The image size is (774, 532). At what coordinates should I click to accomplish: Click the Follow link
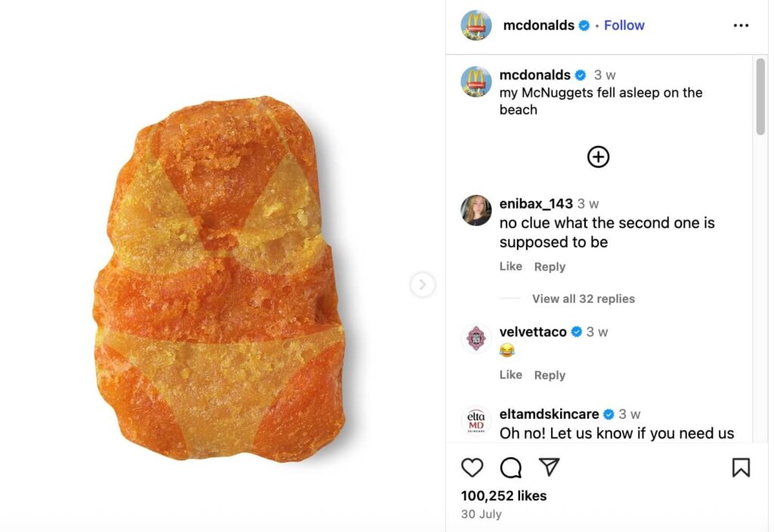click(624, 25)
